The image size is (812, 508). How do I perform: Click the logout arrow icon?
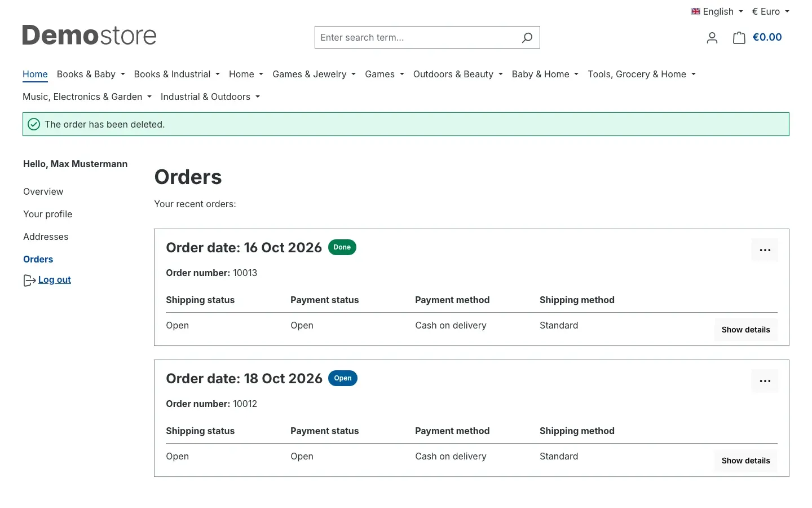coord(29,281)
